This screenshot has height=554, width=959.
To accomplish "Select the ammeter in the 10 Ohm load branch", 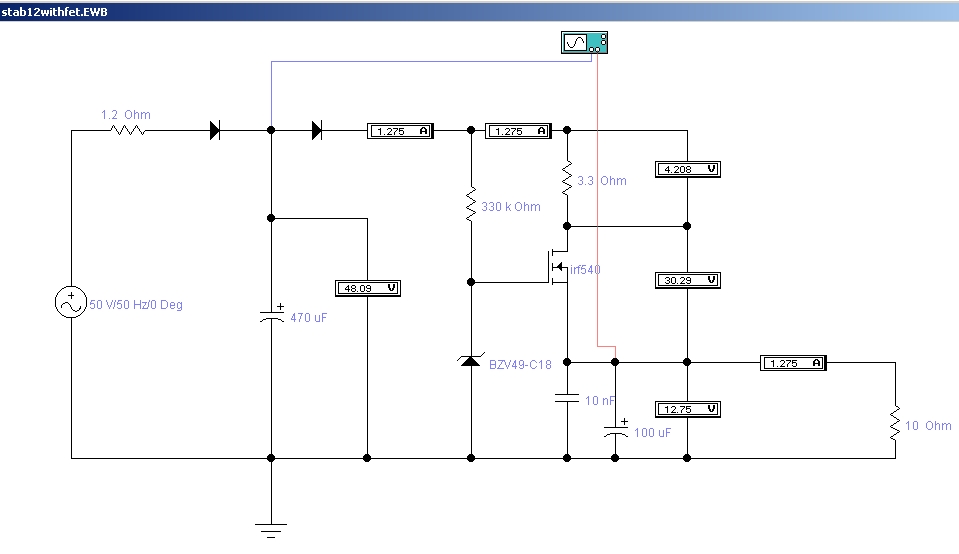I will 793,363.
